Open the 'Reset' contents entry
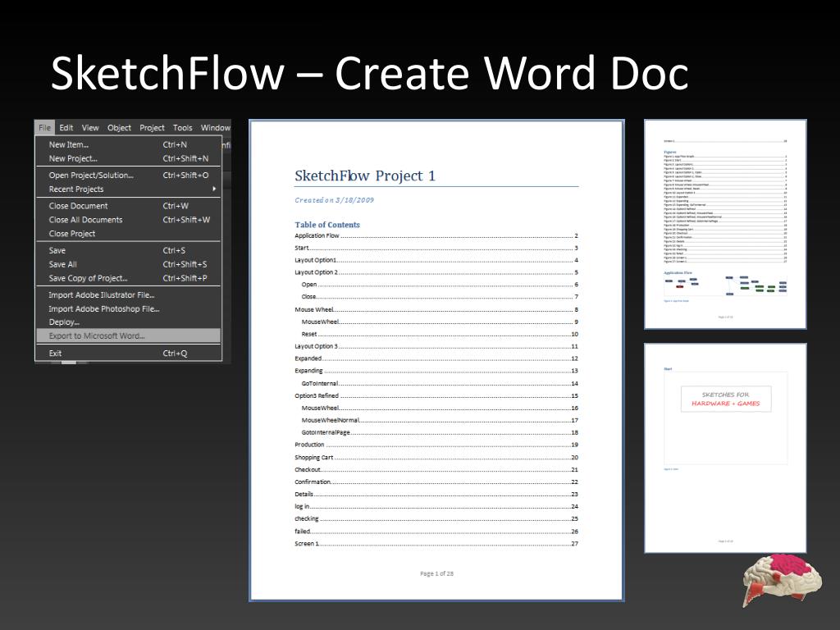This screenshot has height=630, width=840. click(440, 334)
